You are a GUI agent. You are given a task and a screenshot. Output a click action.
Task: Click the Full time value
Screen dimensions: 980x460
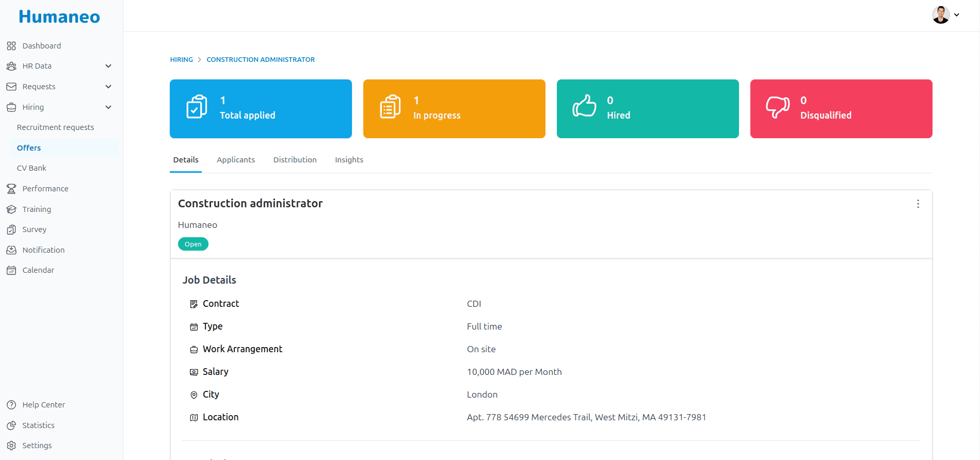485,327
